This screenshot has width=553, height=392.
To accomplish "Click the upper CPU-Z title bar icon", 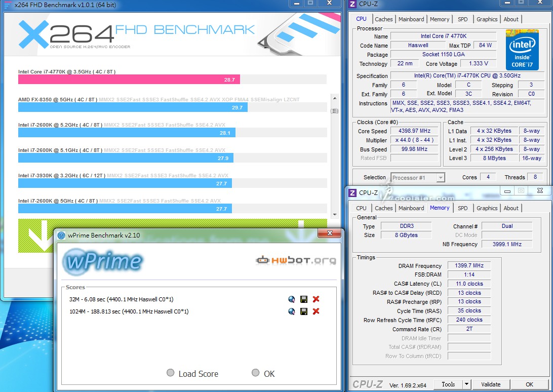I will pyautogui.click(x=352, y=4).
